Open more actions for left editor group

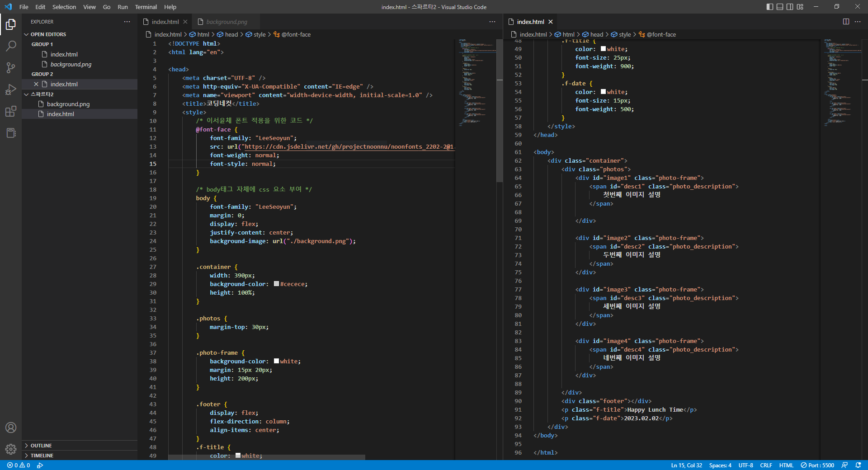[x=492, y=22]
